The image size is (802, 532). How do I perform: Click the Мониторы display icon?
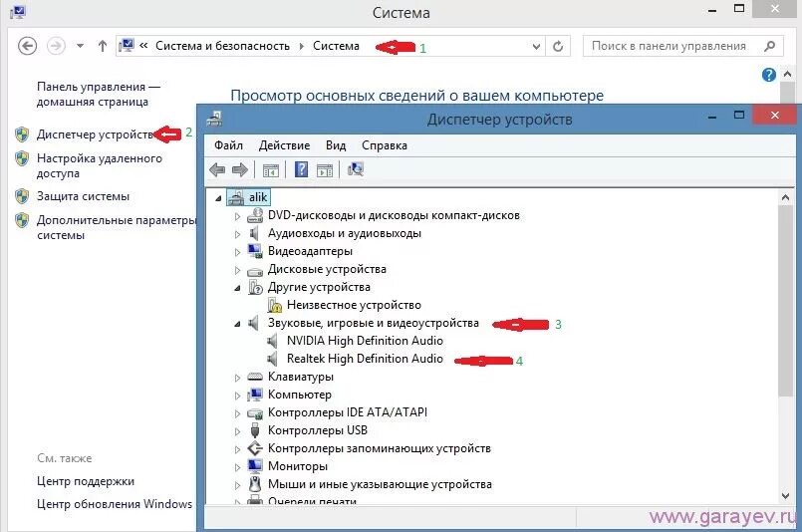(x=255, y=466)
